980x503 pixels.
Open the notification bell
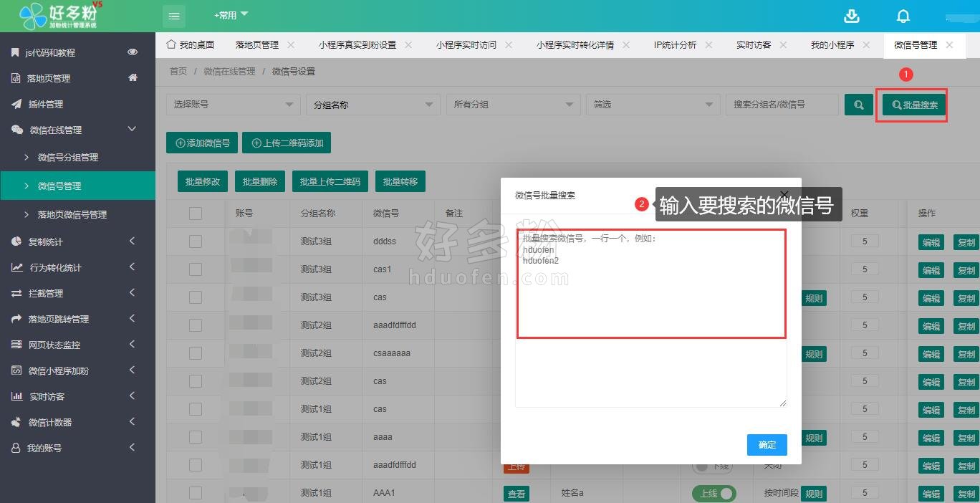pyautogui.click(x=903, y=16)
